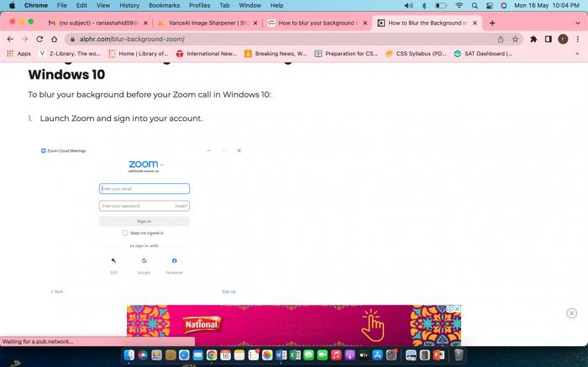588x367 pixels.
Task: Dismiss the bottom ad with circled X
Action: point(571,313)
